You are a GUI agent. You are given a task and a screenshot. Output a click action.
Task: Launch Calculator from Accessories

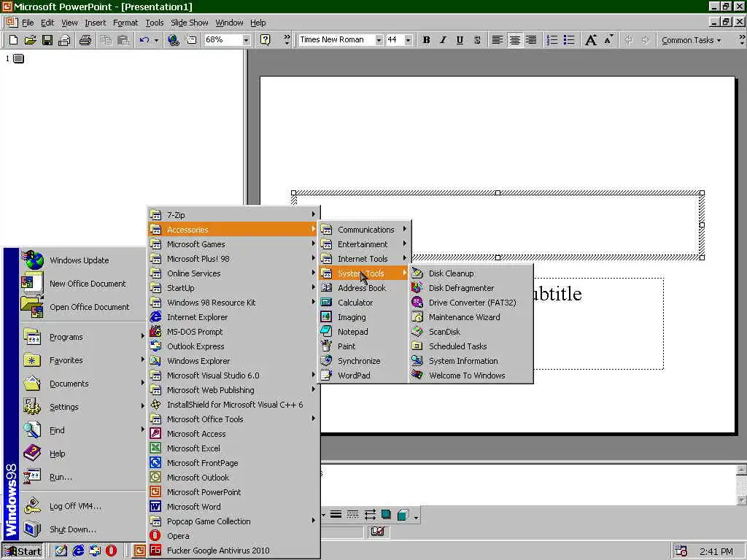pyautogui.click(x=364, y=303)
